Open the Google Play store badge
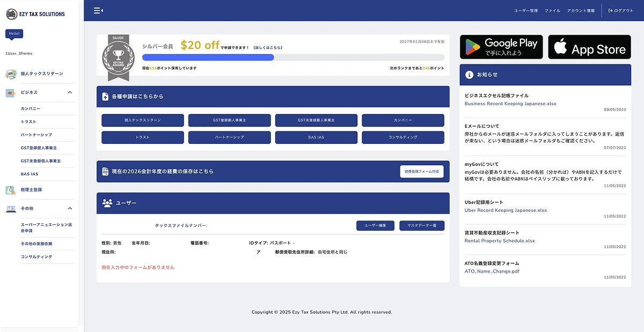 tap(501, 47)
